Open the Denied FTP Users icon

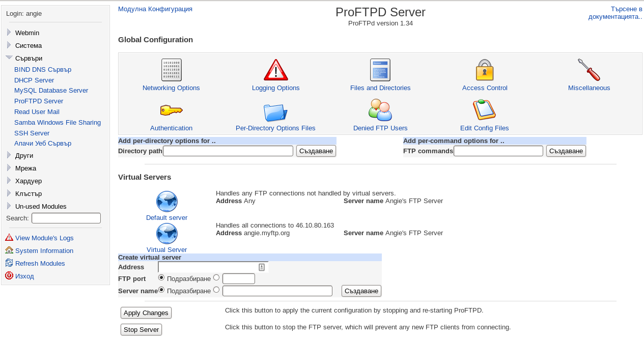click(380, 110)
